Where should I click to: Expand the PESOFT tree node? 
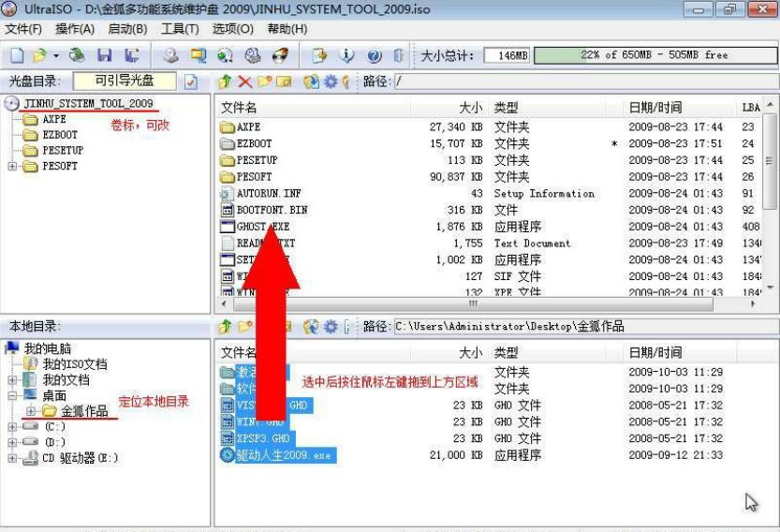(x=12, y=166)
